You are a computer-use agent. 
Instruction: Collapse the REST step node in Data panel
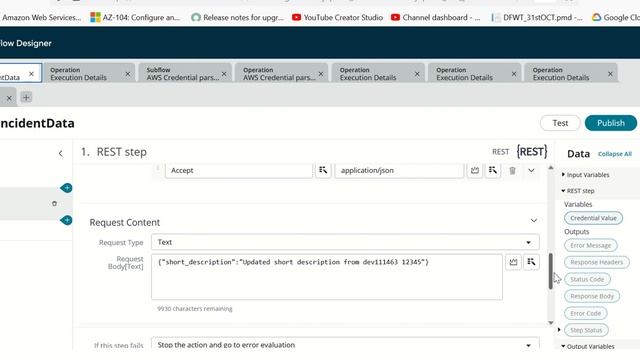point(563,191)
